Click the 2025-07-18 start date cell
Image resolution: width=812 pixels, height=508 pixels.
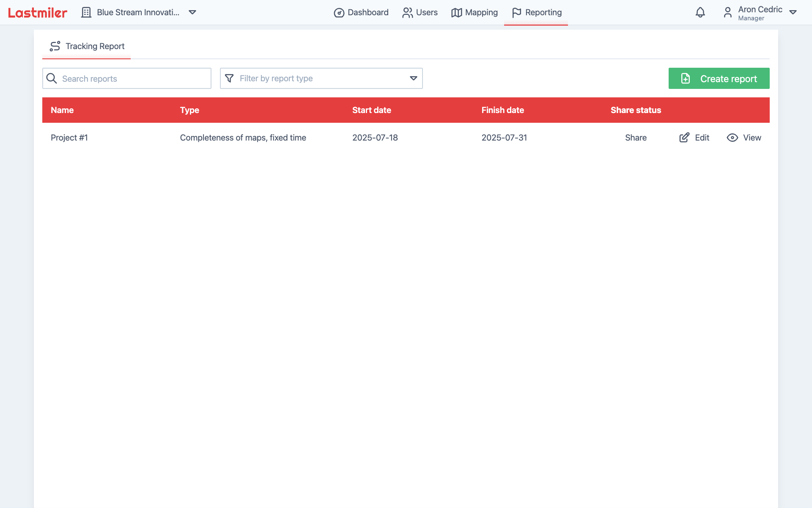pos(375,138)
